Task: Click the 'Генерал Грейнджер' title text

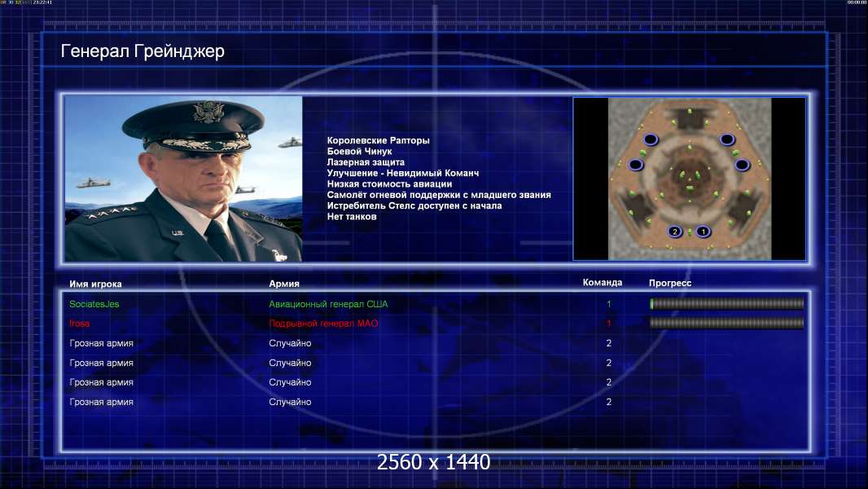Action: pyautogui.click(x=142, y=51)
